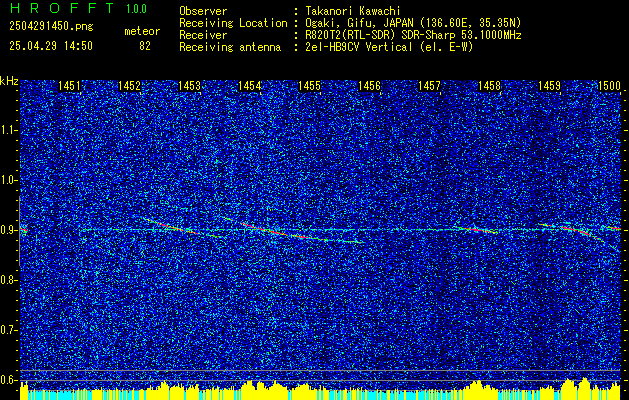Click observer name Takanori Kawachi
This screenshot has height=400, width=629.
(x=353, y=11)
